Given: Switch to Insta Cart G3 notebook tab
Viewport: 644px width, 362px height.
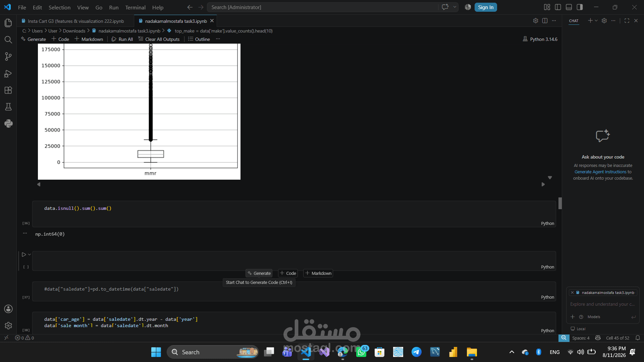Looking at the screenshot, I should [75, 21].
